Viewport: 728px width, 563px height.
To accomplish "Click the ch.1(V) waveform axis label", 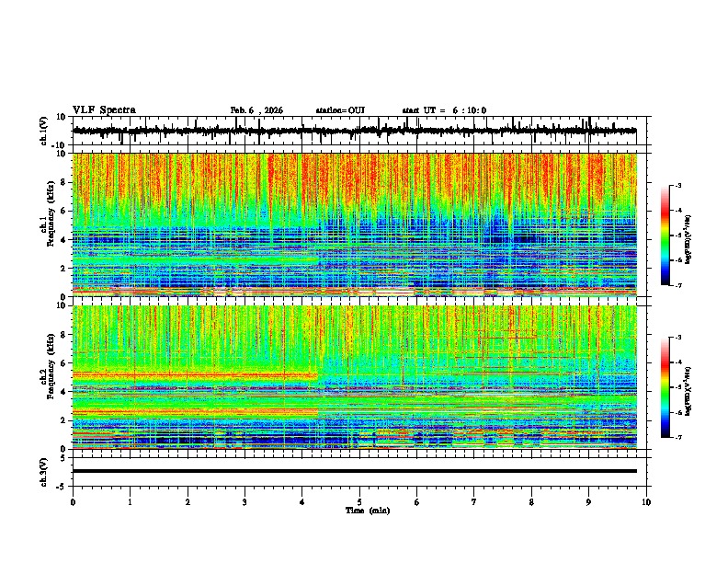I will [x=44, y=131].
